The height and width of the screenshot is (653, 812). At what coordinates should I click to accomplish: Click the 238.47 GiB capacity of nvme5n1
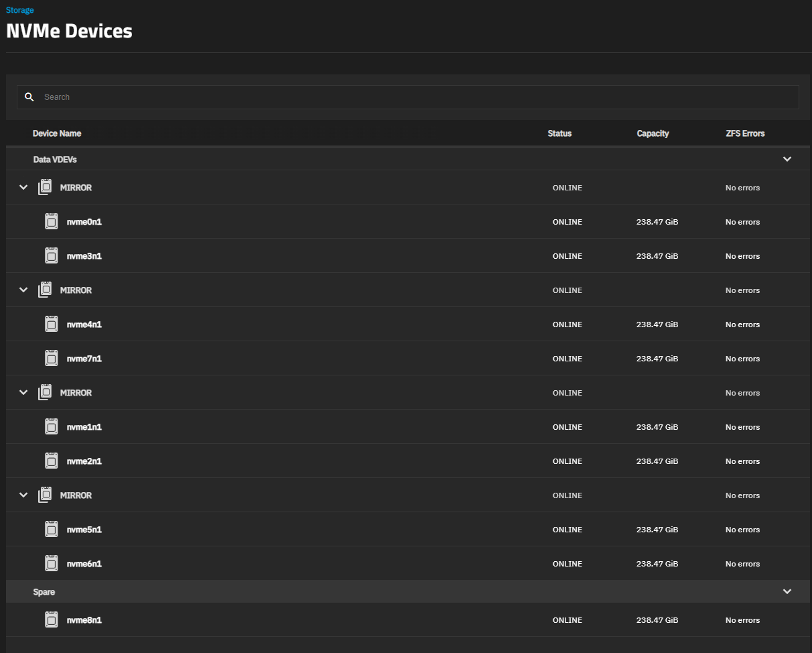(x=657, y=530)
